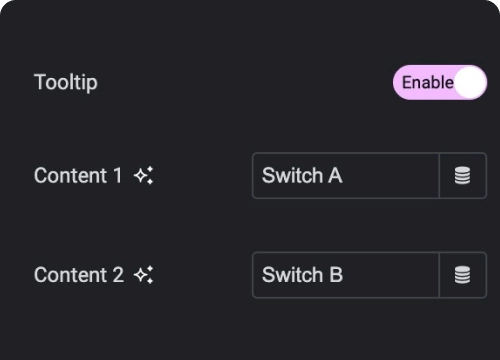
Task: Disable the Tooltip option
Action: [440, 82]
